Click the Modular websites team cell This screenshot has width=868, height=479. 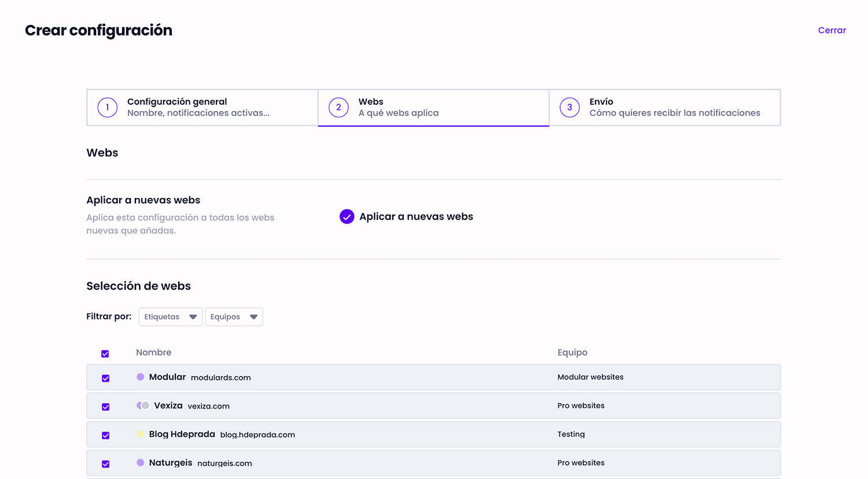(x=590, y=377)
